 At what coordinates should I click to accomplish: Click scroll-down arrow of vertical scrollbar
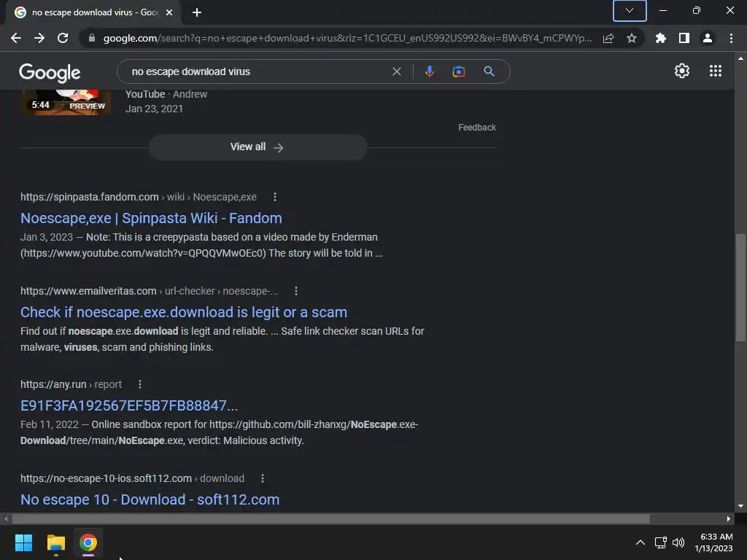[740, 506]
